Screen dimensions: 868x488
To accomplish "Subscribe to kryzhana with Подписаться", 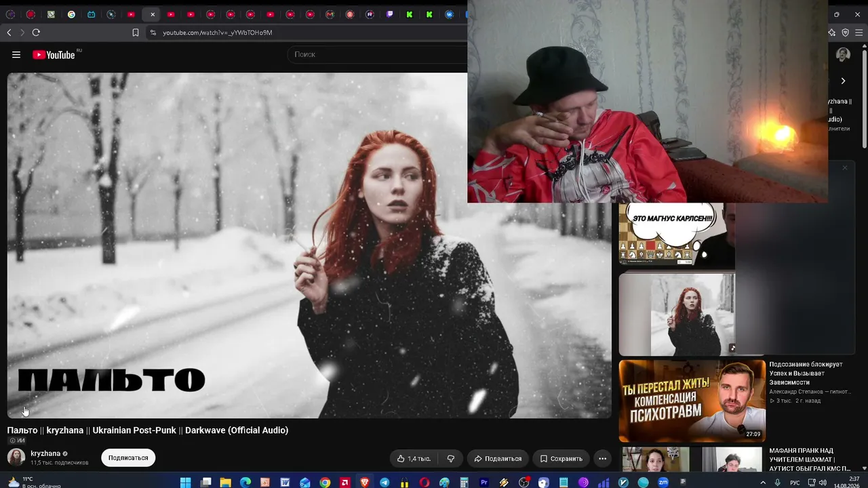I will 128,458.
